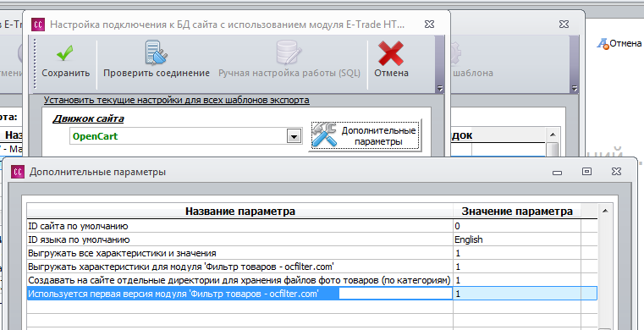Click value 1 of Создавать отдельные директории row
The height and width of the screenshot is (330, 644).
click(x=517, y=280)
